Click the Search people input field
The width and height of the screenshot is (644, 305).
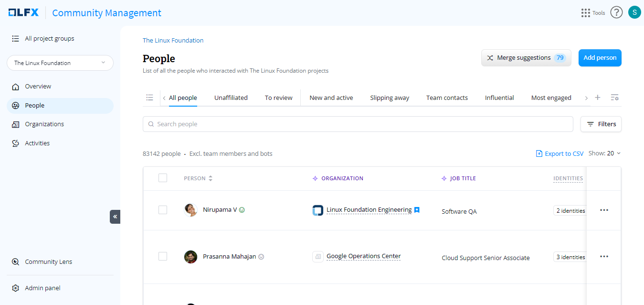coord(358,124)
